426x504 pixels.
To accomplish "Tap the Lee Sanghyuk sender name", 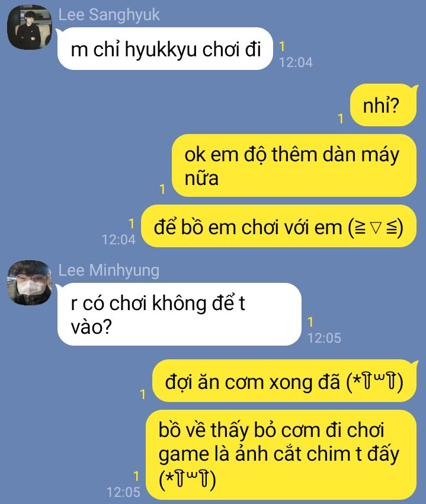I will click(109, 15).
